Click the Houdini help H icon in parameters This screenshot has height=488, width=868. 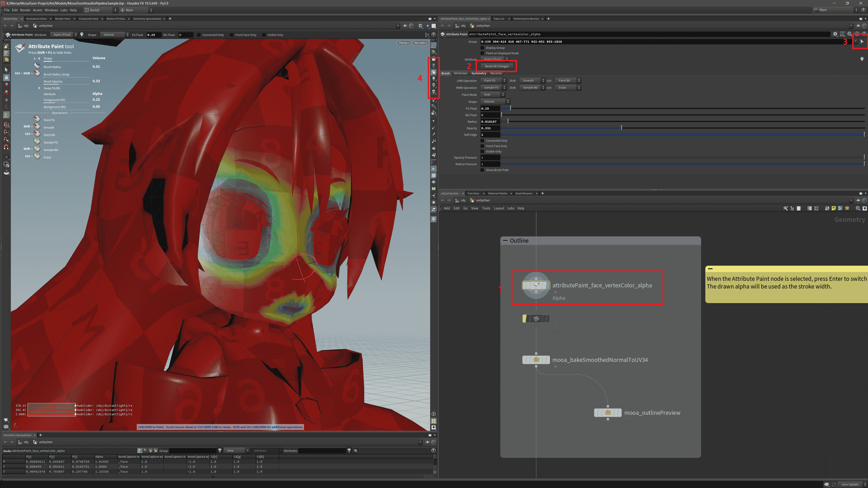(x=842, y=34)
